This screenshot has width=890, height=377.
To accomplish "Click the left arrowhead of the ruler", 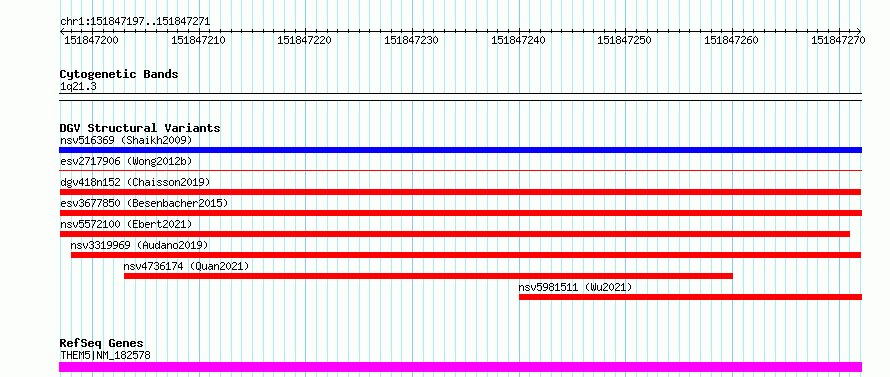I will [x=62, y=31].
